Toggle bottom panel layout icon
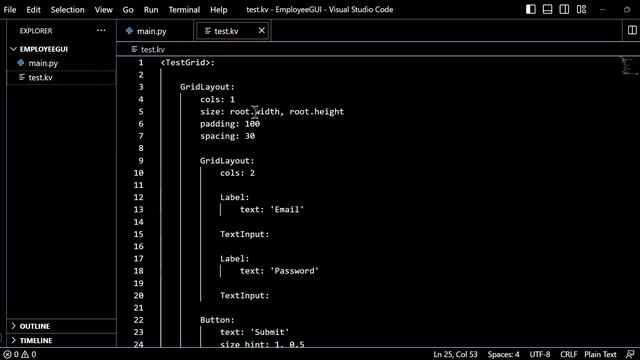This screenshot has width=640, height=360. pyautogui.click(x=547, y=9)
